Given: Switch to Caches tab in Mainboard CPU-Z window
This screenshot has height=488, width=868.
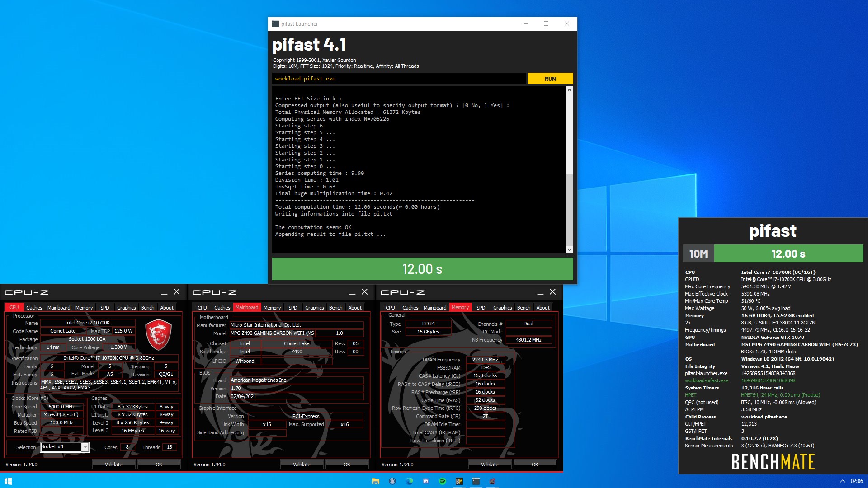Looking at the screenshot, I should click(222, 308).
